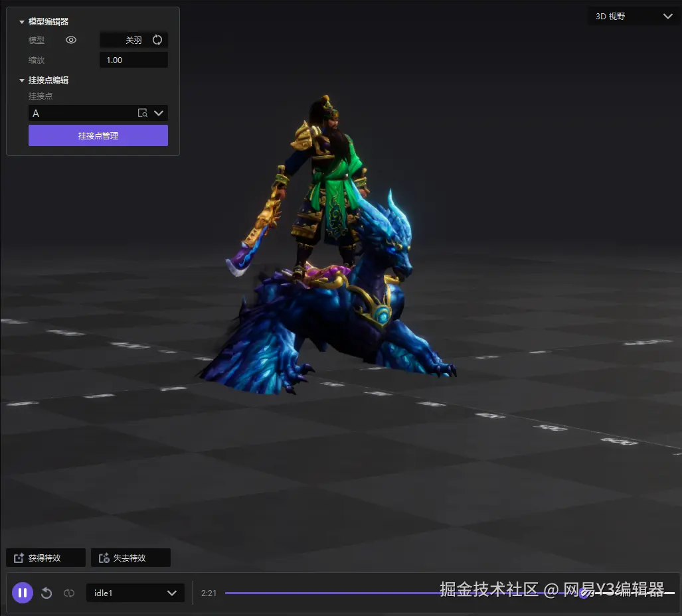Pause the animation playback
The width and height of the screenshot is (682, 616).
pos(23,593)
